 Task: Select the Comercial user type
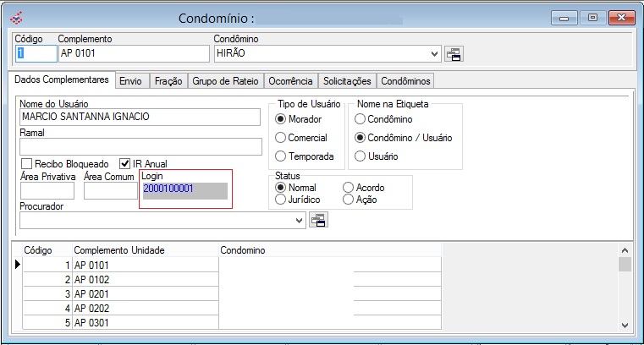coord(282,138)
